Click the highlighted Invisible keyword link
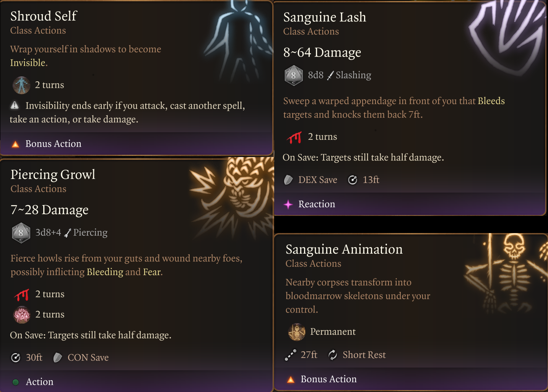Image resolution: width=548 pixels, height=392 pixels. (28, 63)
